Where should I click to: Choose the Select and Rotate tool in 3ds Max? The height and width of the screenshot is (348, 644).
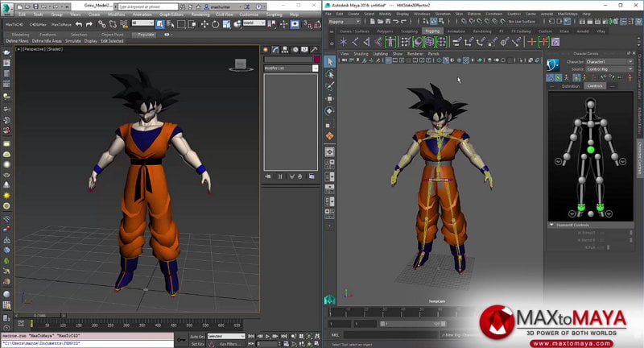tap(215, 25)
